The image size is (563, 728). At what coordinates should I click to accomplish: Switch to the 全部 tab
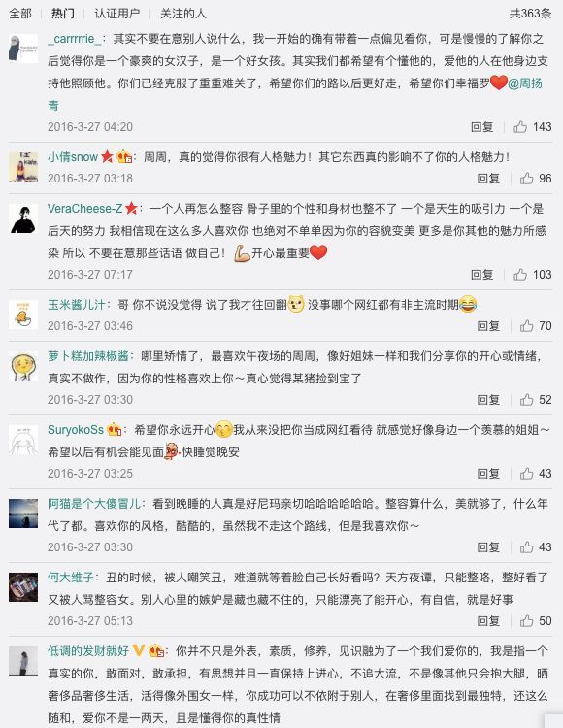[x=20, y=14]
